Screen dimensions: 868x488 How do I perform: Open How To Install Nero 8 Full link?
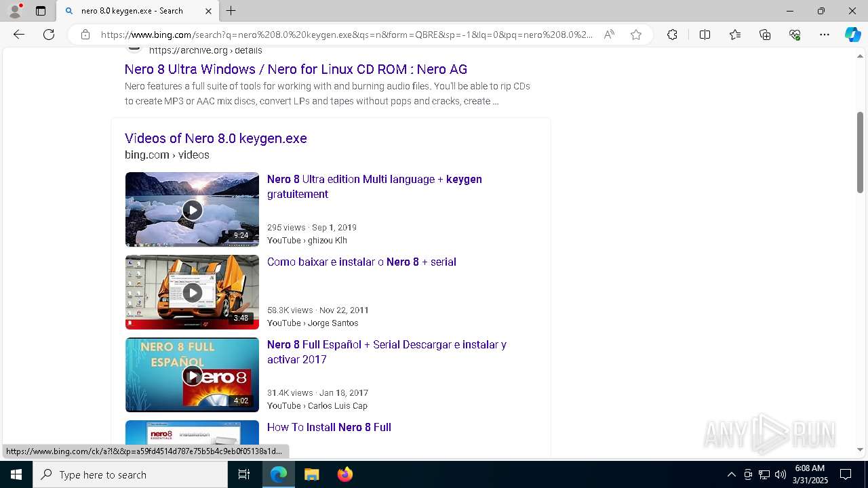(x=329, y=428)
